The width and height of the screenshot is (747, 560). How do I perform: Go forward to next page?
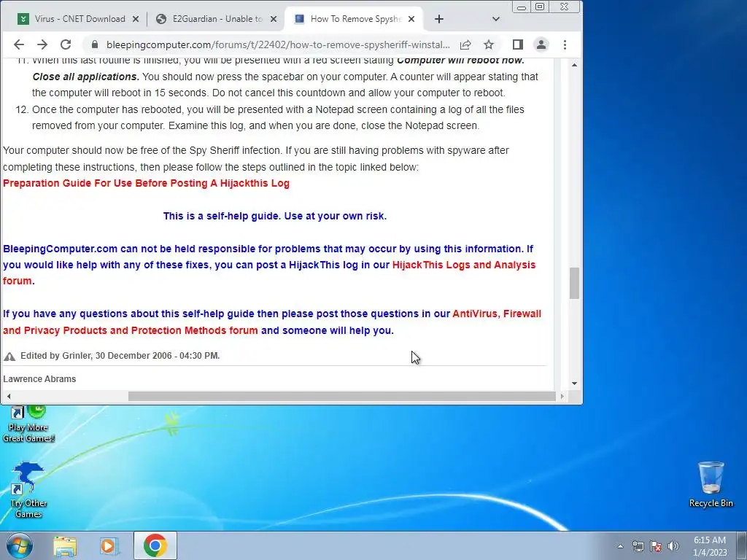point(42,44)
